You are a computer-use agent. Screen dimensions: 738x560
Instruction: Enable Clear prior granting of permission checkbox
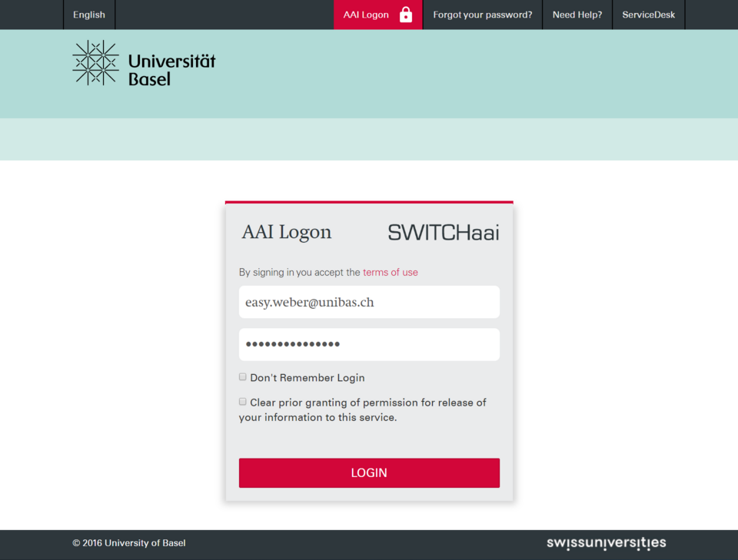tap(242, 402)
